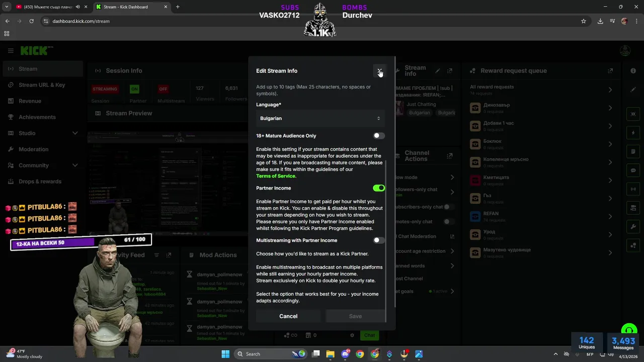Click the Save button in dialog
This screenshot has height=362, width=644.
click(x=355, y=316)
